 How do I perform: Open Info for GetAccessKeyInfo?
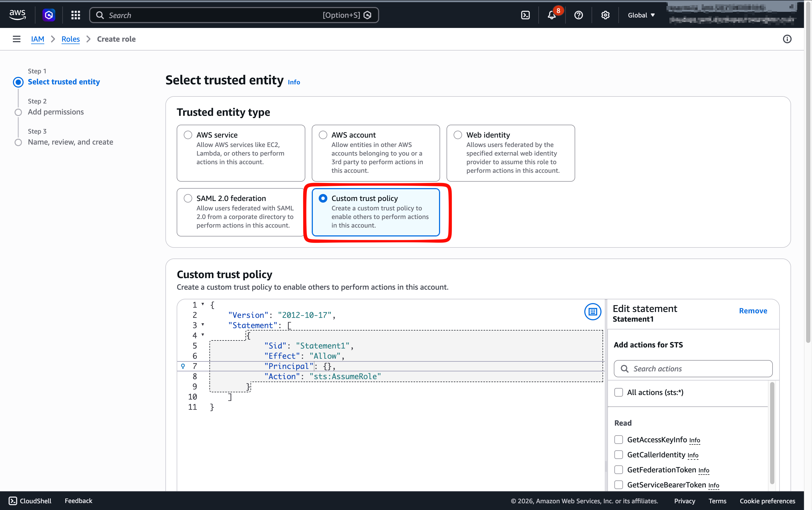[x=694, y=440]
